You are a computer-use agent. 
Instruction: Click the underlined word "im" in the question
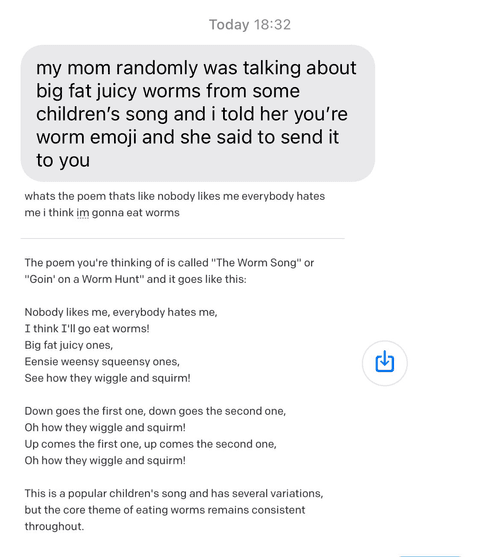tap(83, 213)
